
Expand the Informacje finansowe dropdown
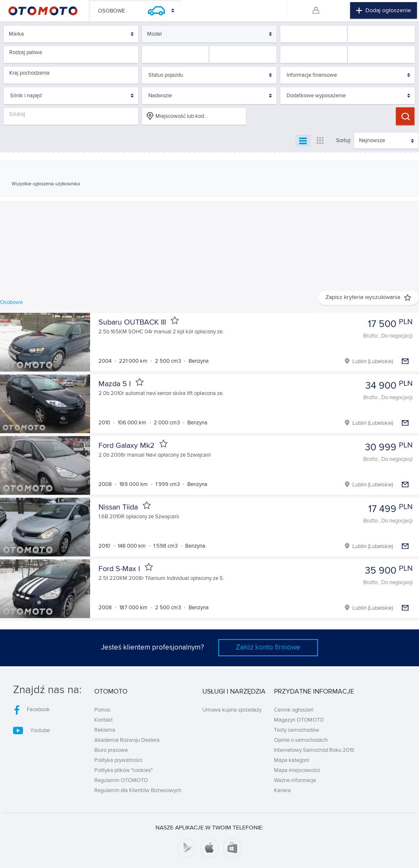coord(347,75)
